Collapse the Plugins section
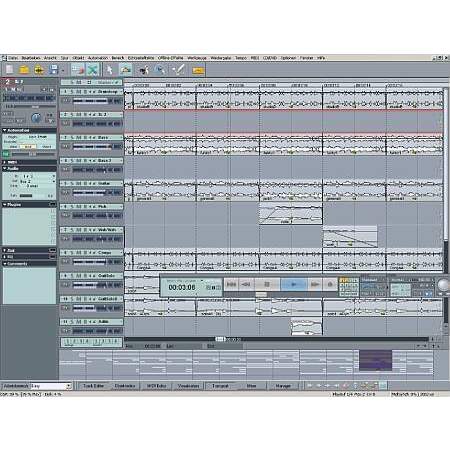450x450 pixels. [x=5, y=205]
